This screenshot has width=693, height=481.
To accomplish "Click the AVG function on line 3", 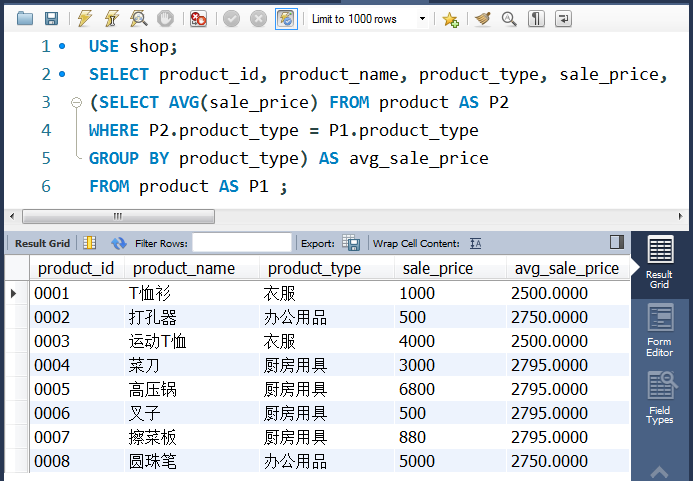I will pos(184,103).
